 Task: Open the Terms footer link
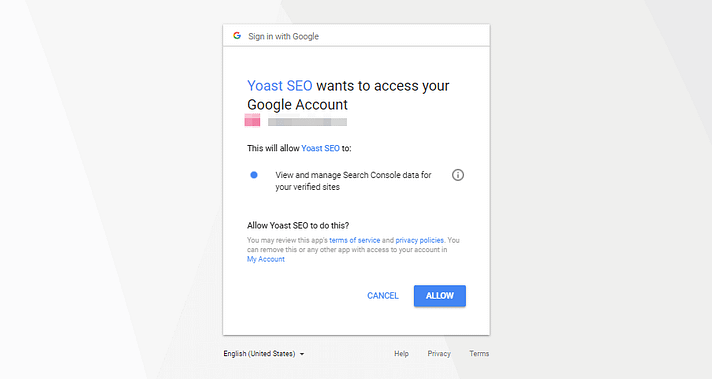click(479, 354)
